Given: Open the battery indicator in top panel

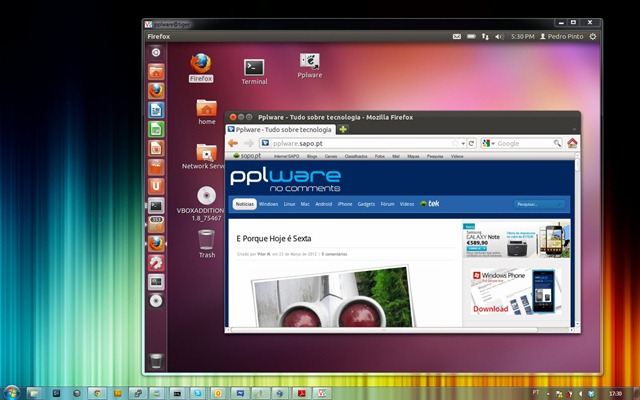Looking at the screenshot, I should [x=471, y=37].
